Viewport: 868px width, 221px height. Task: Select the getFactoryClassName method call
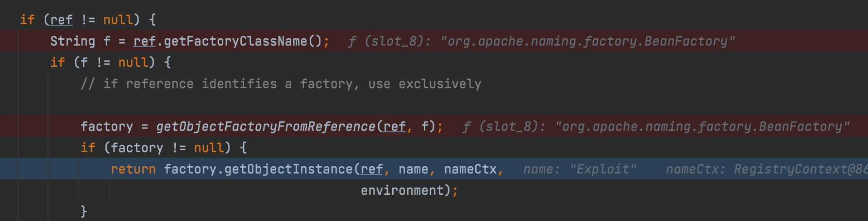point(235,41)
